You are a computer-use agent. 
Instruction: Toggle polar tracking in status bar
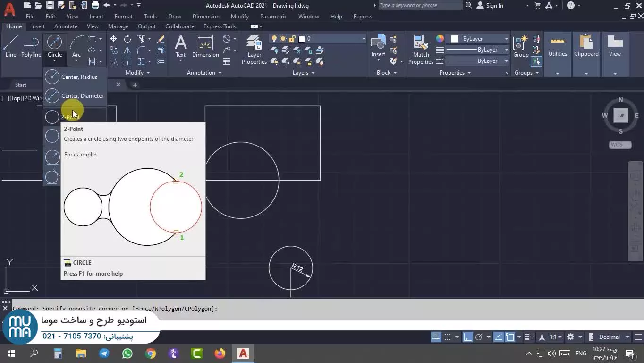pos(479,337)
